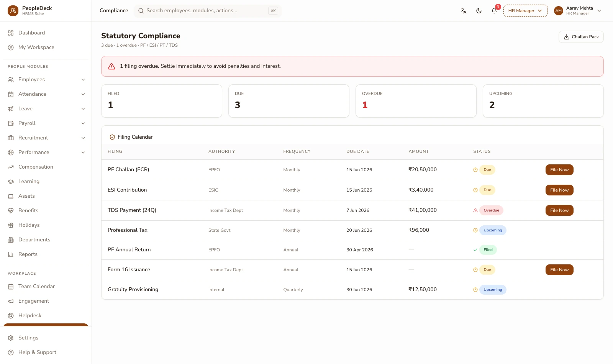
Task: Click the Upcoming badge on Gratuity Provisioning
Action: 493,290
